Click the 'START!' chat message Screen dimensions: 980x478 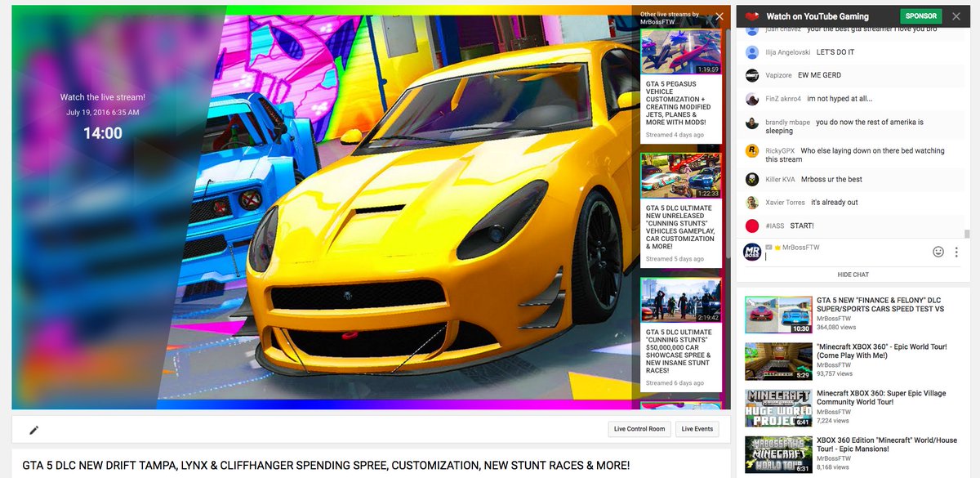[802, 226]
